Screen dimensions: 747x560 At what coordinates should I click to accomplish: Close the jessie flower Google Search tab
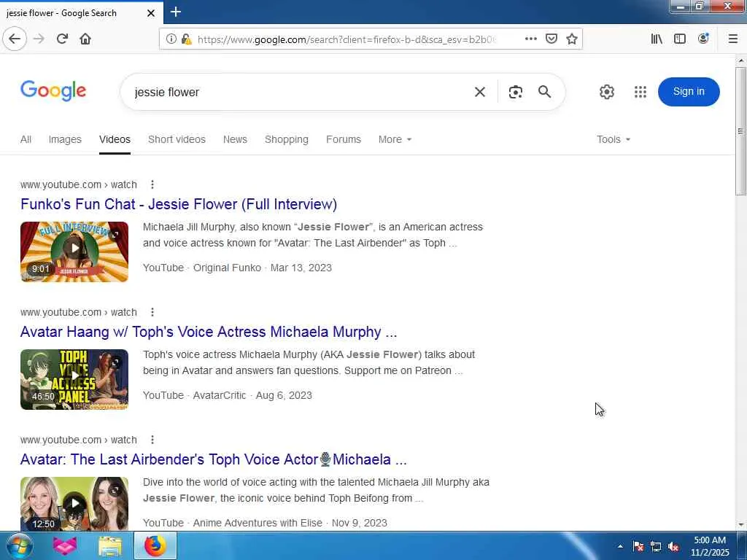click(x=151, y=13)
